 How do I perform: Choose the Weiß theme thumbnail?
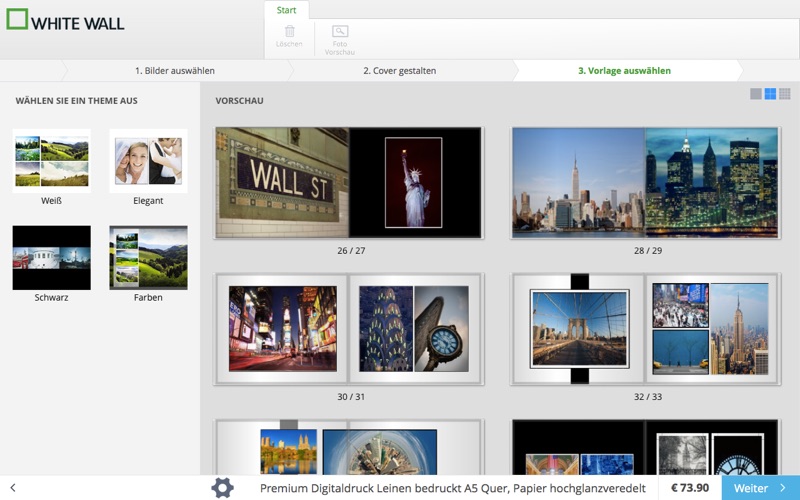point(52,161)
